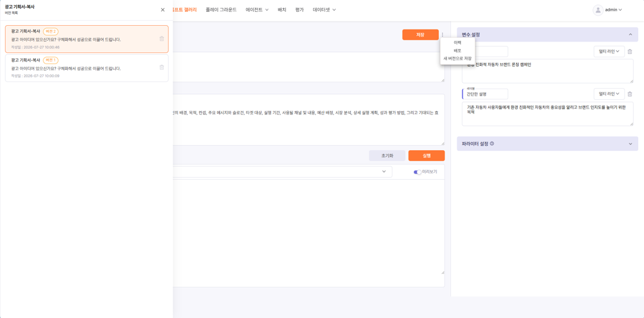Click the 초기화 button
The width and height of the screenshot is (644, 318).
pos(387,155)
